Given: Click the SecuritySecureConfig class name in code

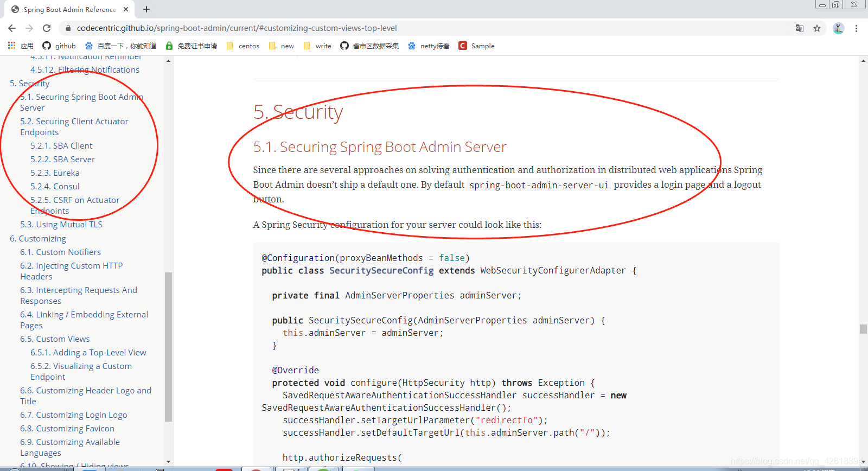Looking at the screenshot, I should point(381,271).
